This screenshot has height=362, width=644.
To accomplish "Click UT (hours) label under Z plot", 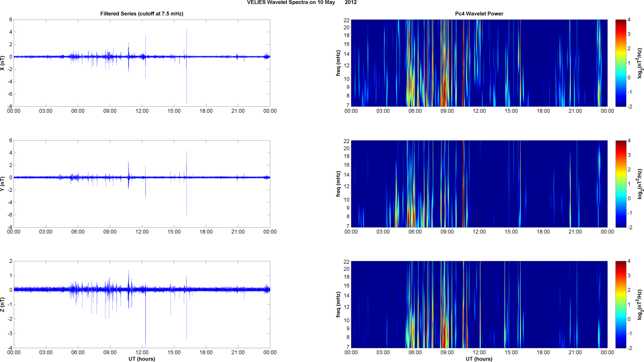I will 142,359.
